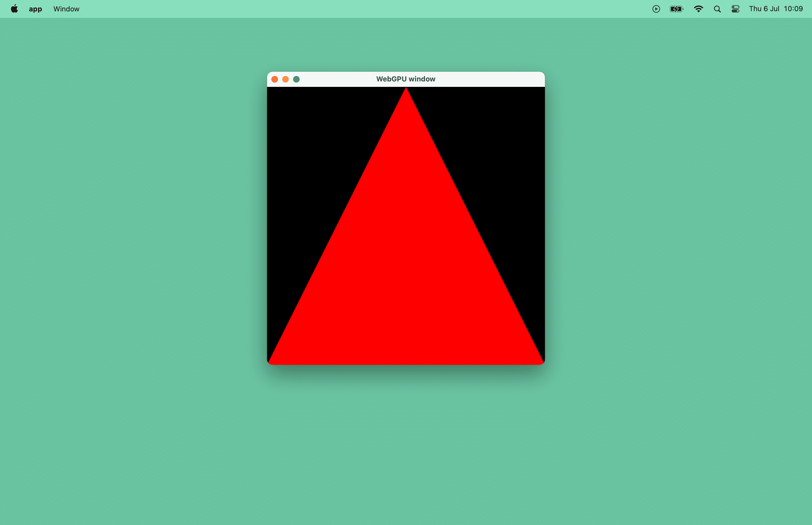Click the Search icon in menu bar
Screen dimensions: 812x525
(x=717, y=9)
